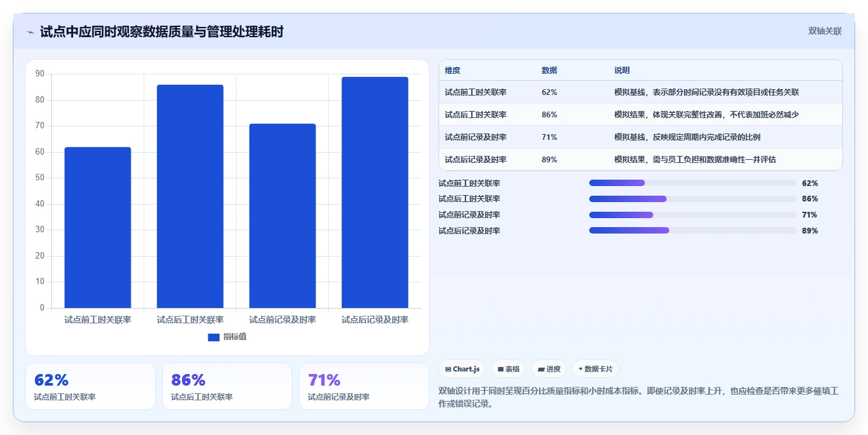Click the y-axis value 90
The height and width of the screenshot is (435, 868).
click(x=40, y=74)
